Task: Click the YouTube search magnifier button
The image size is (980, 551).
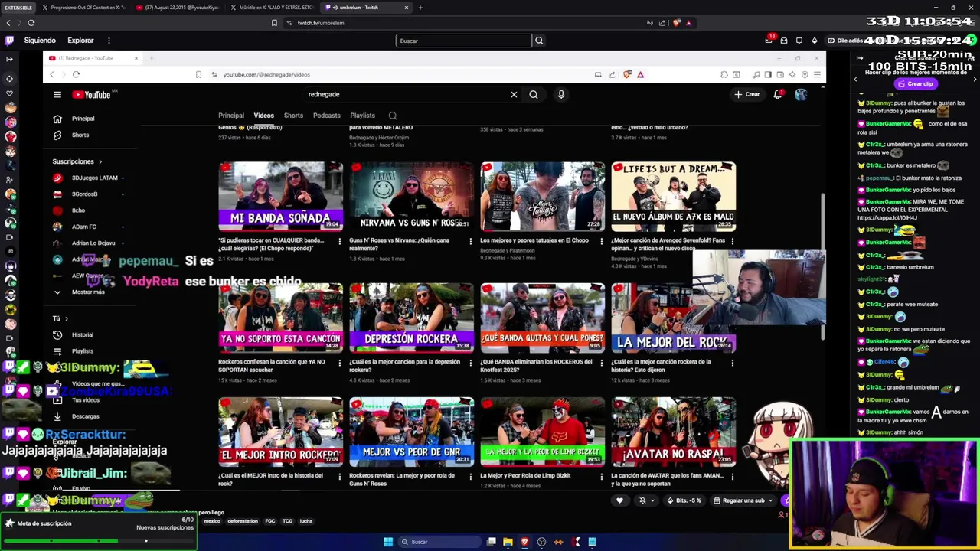Action: [534, 94]
